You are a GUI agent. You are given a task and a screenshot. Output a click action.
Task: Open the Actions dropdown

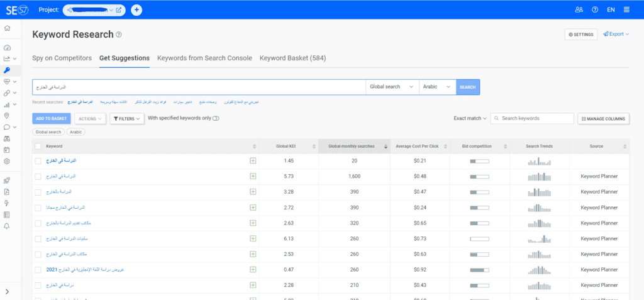[90, 119]
